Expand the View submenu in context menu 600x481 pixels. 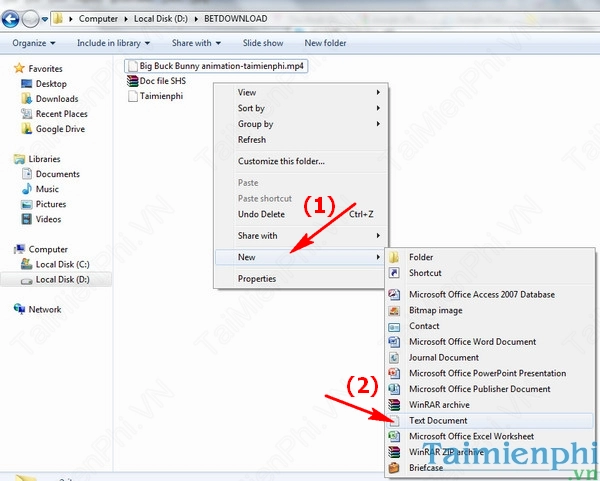[302, 92]
